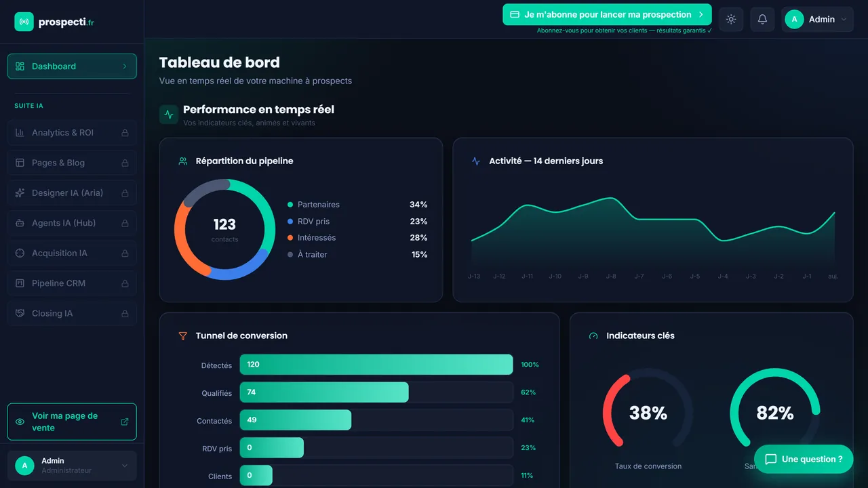This screenshot has height=488, width=868.
Task: Click the J'abonne pour lancer ma prospection button
Action: tap(607, 14)
